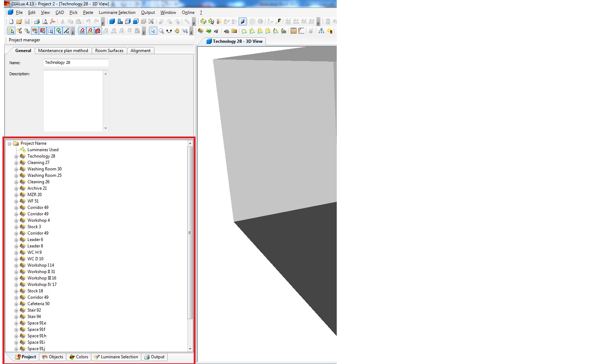Screen dimensions: 600x364
Task: Click the project tree scroll-down arrow
Action: click(x=190, y=349)
